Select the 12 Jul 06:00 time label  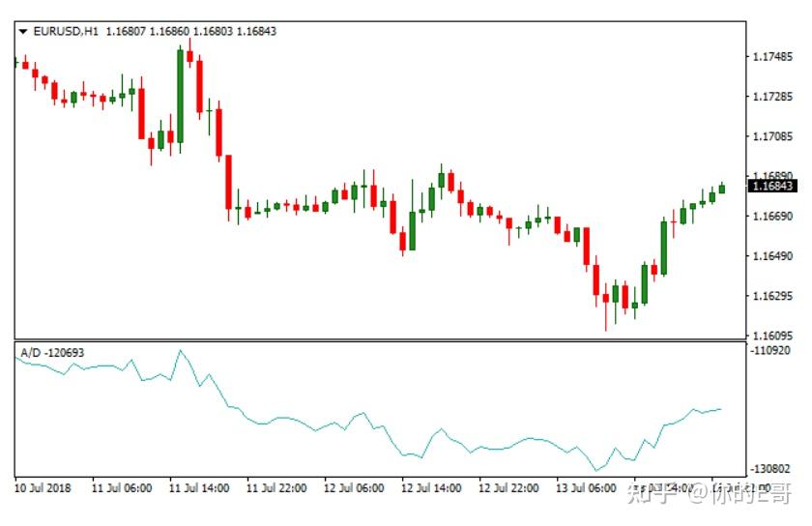coord(354,488)
